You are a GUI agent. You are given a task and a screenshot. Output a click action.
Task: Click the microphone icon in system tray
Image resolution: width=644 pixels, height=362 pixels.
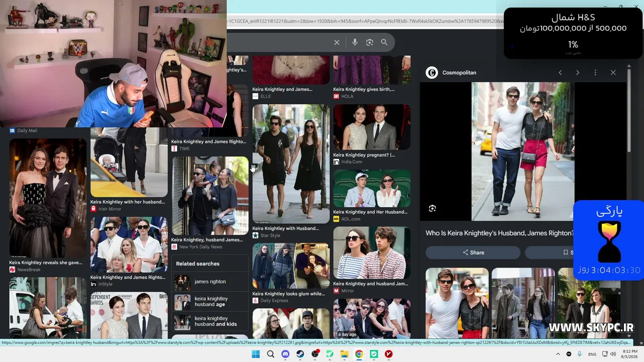[580, 354]
